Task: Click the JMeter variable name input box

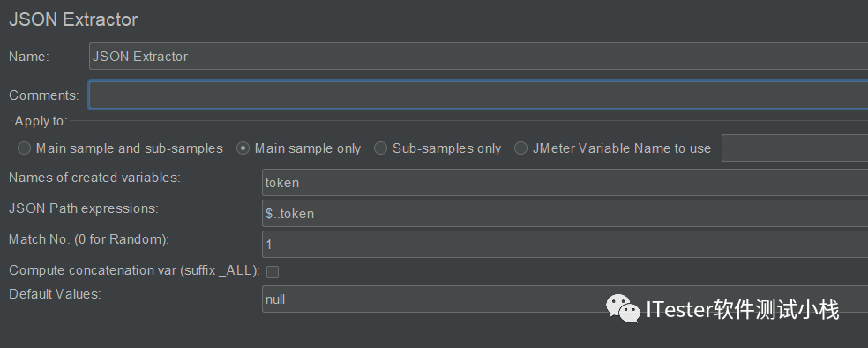Action: [795, 148]
